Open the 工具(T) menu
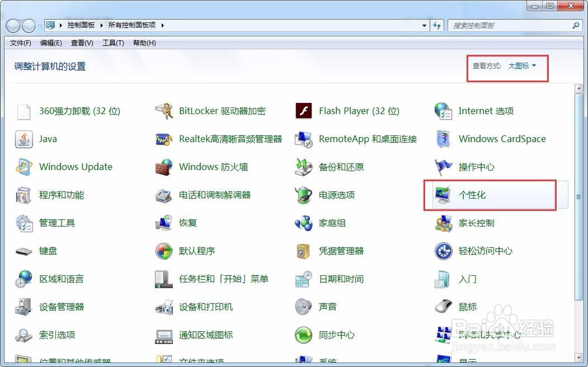 pyautogui.click(x=113, y=43)
